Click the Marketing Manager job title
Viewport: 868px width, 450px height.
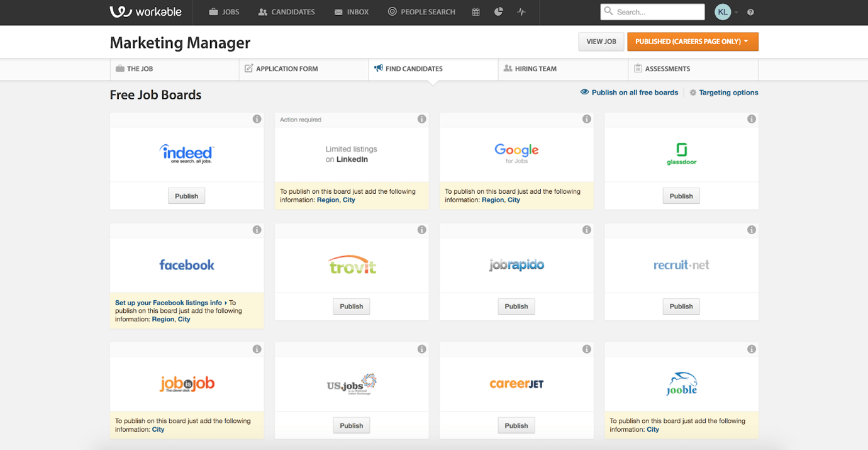(180, 43)
